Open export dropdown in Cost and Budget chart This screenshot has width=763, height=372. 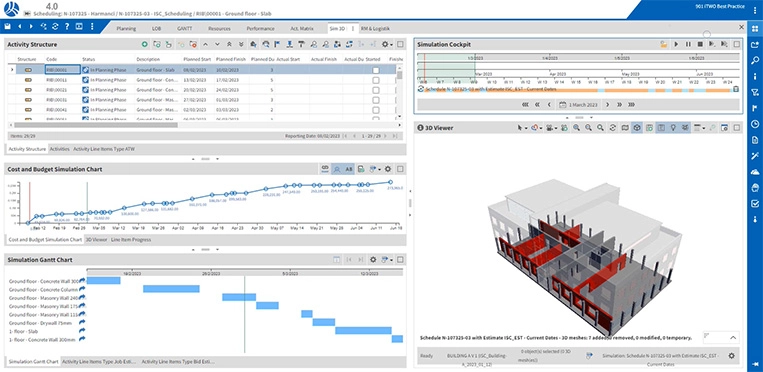click(x=375, y=169)
